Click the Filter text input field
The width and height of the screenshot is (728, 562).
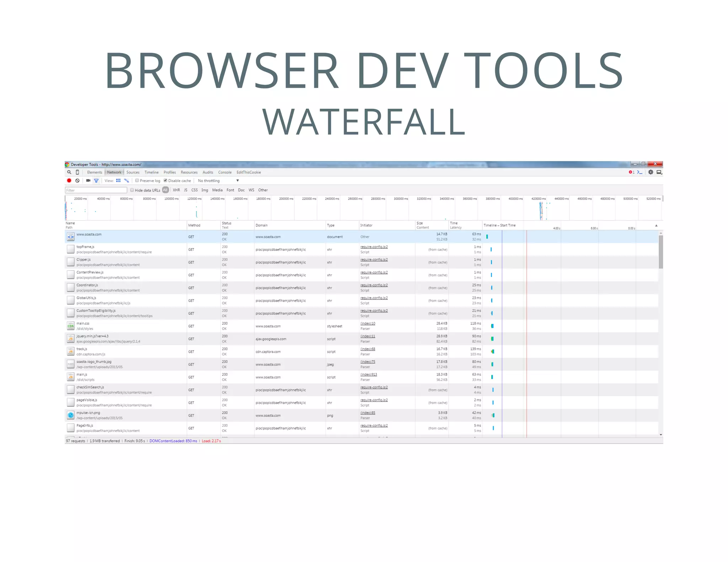(x=96, y=190)
